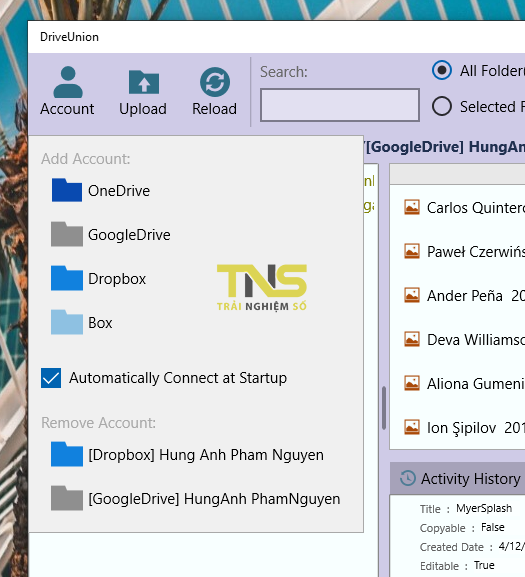Click the Editable value True
Viewport: 525px width, 577px height.
(484, 565)
